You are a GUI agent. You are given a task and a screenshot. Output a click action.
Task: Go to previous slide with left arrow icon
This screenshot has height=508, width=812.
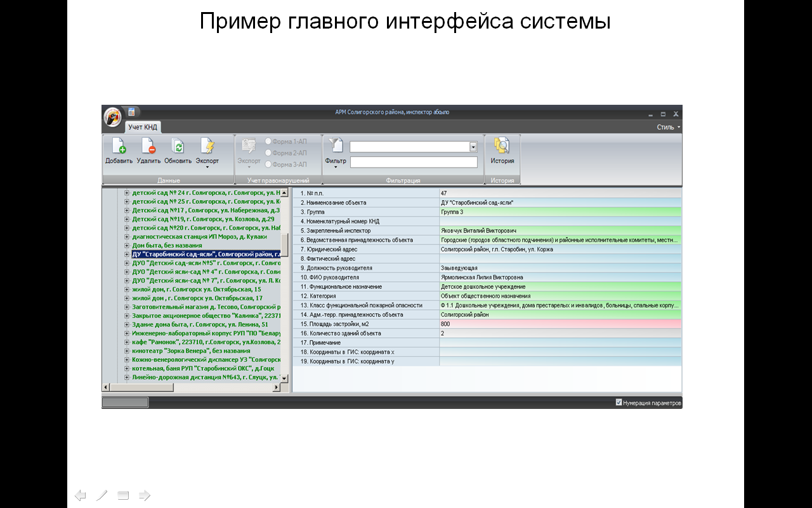(80, 495)
